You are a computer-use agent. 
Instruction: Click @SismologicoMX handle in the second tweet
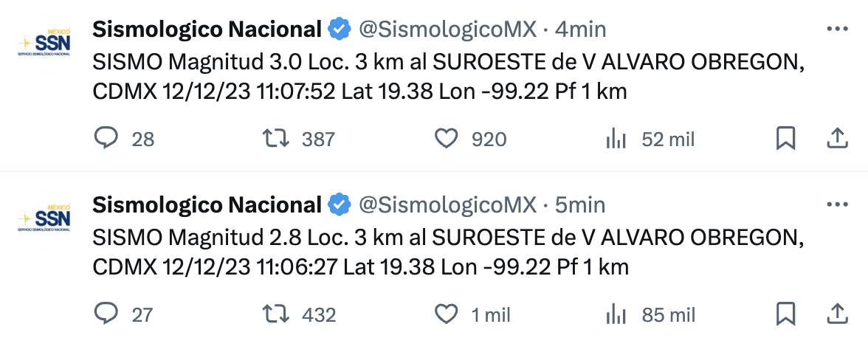pos(447,204)
